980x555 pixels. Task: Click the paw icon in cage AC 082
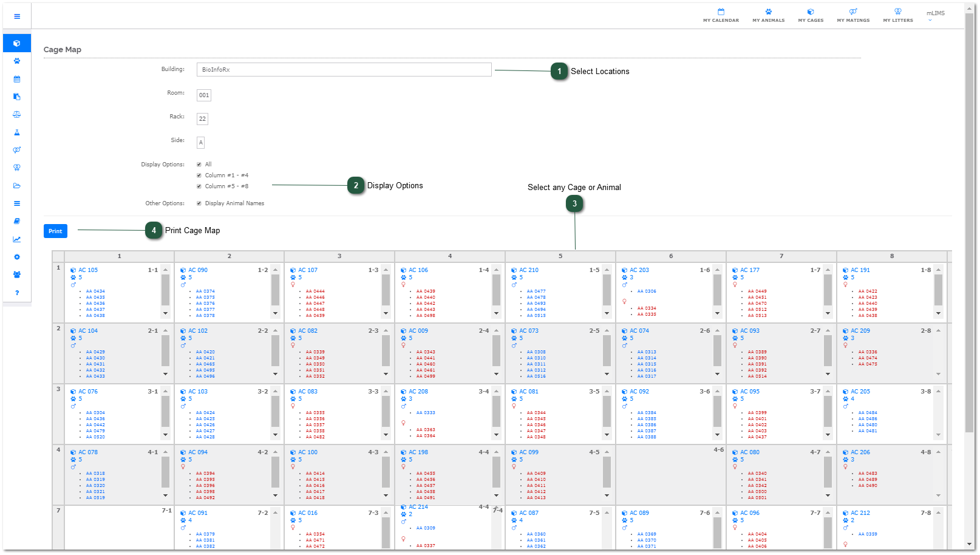pos(293,338)
